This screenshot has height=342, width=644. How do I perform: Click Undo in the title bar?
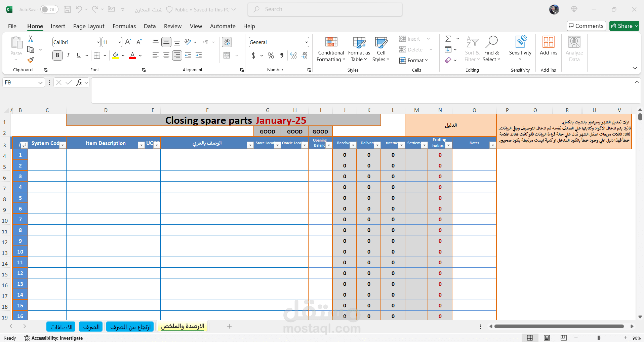pos(79,9)
